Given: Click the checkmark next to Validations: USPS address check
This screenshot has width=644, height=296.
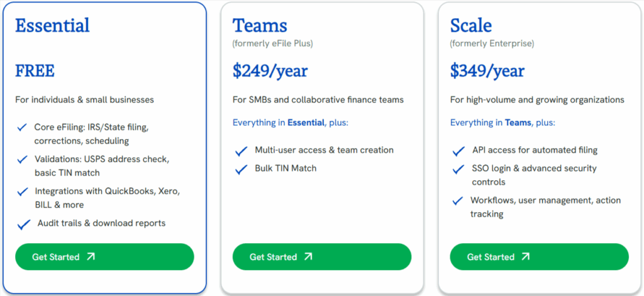Looking at the screenshot, I should point(23,159).
